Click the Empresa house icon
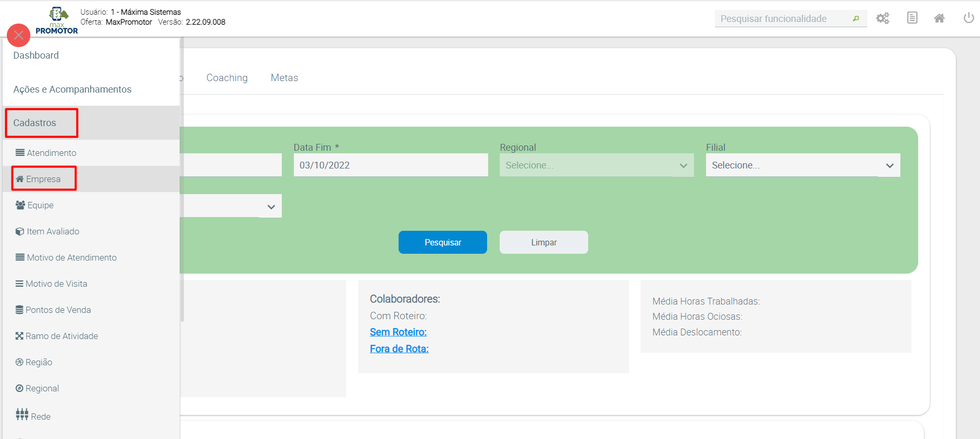This screenshot has width=980, height=439. (20, 179)
